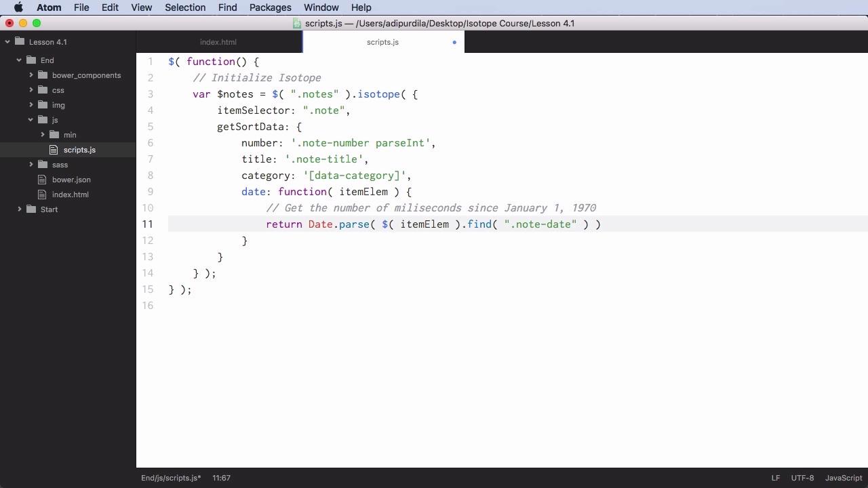Click the modified dot on the scripts.js tab
The height and width of the screenshot is (488, 868).
coord(454,42)
